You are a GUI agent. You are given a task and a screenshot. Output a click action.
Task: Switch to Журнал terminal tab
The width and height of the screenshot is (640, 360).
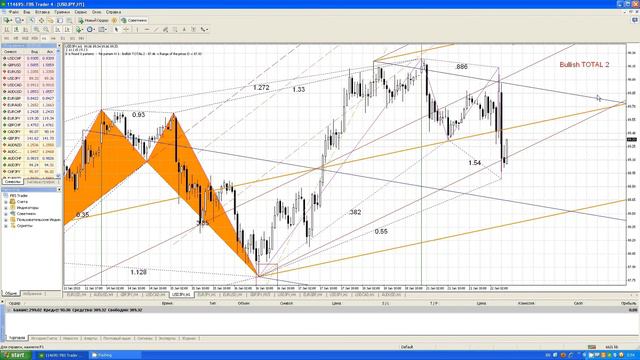(x=189, y=338)
